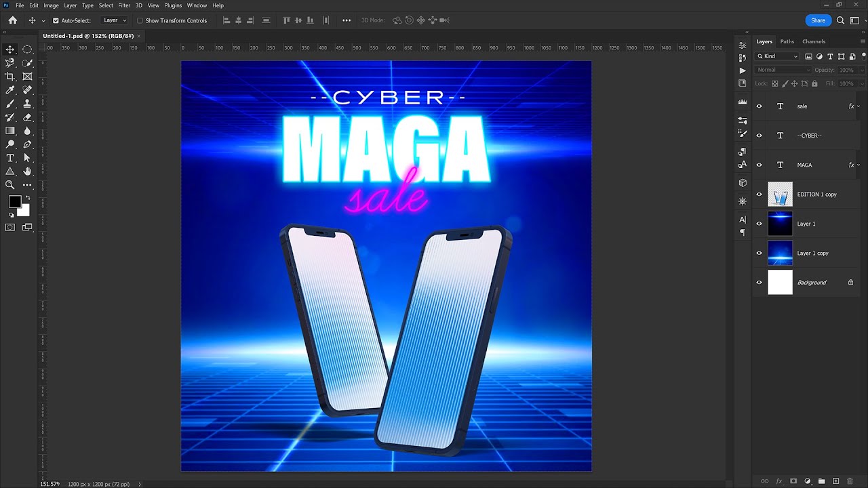Select the Dodge tool
Viewport: 868px width, 488px height.
(x=10, y=144)
